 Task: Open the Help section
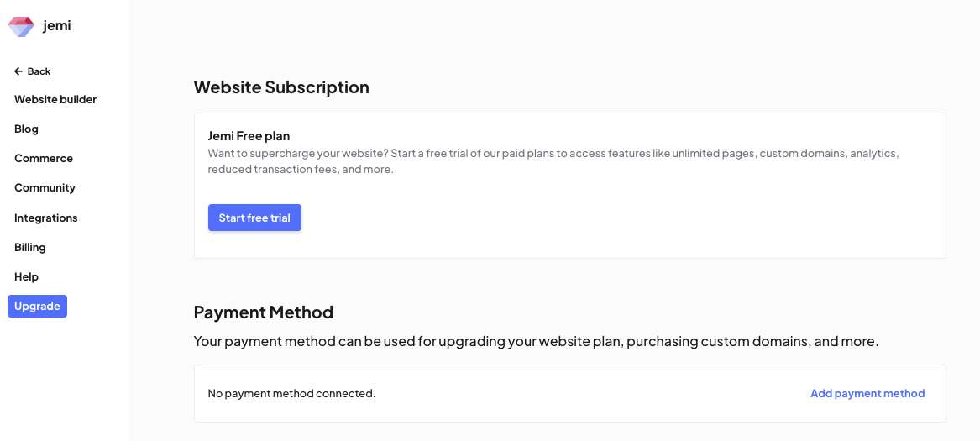tap(26, 276)
